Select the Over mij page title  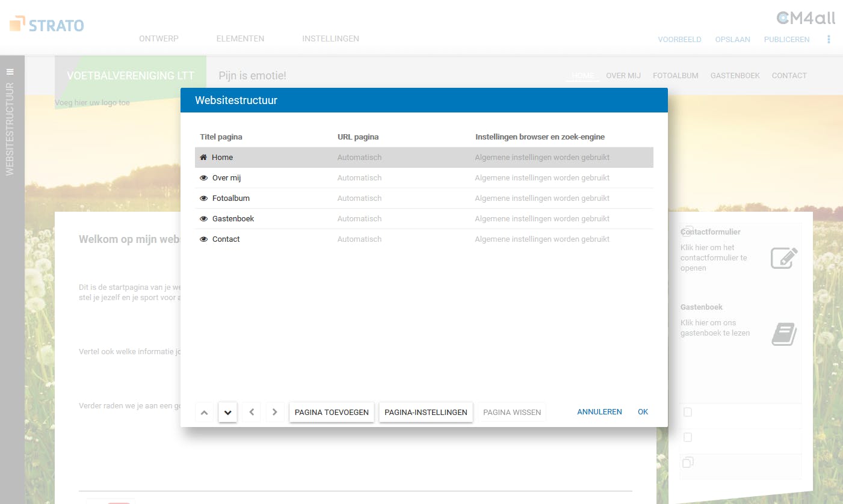[226, 178]
